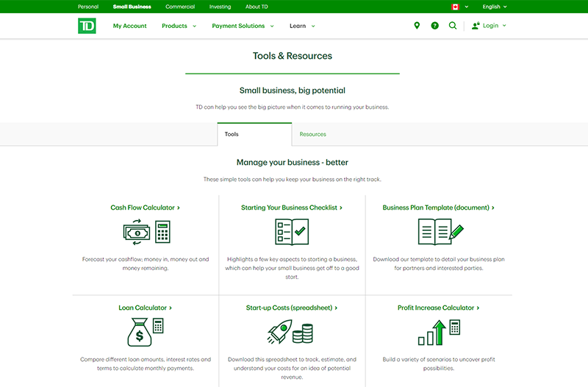Open the My Account link
Image resolution: width=588 pixels, height=387 pixels.
click(130, 26)
